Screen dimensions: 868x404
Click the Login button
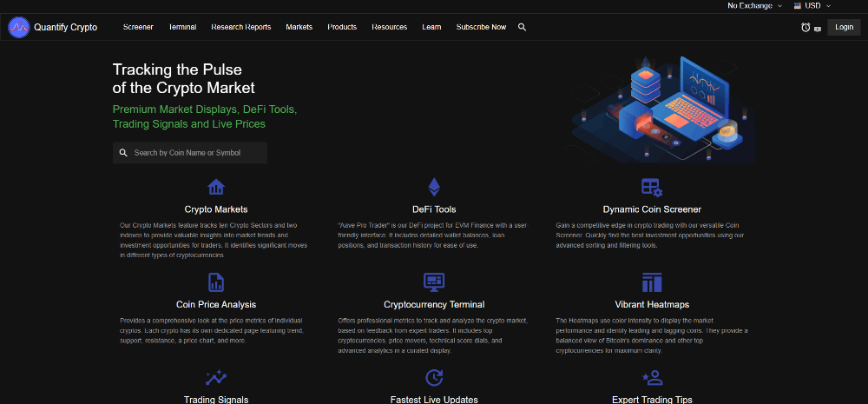tap(844, 27)
